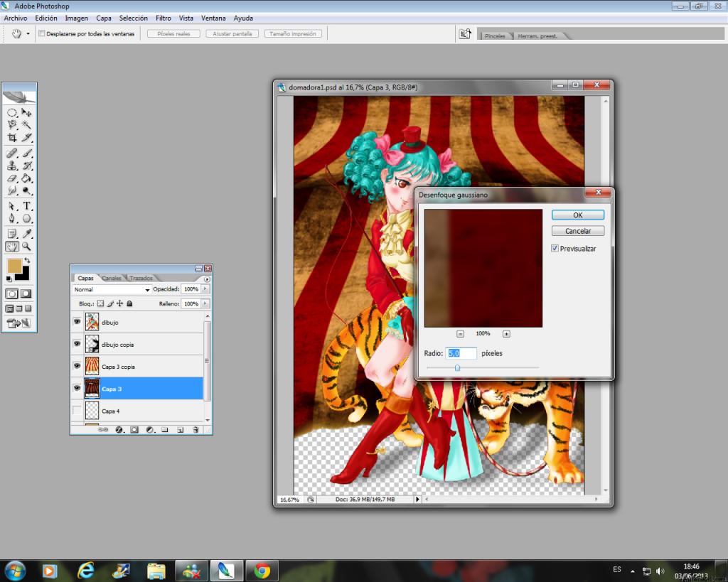Select the Smudge tool

pyautogui.click(x=12, y=190)
